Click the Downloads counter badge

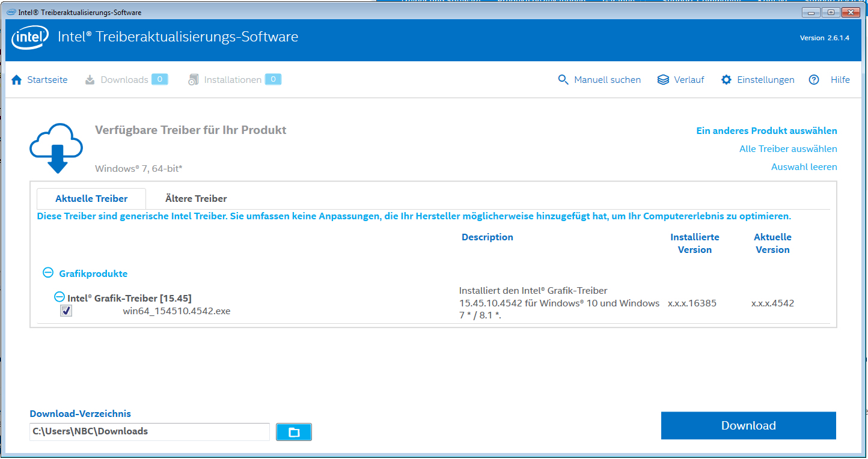point(159,79)
